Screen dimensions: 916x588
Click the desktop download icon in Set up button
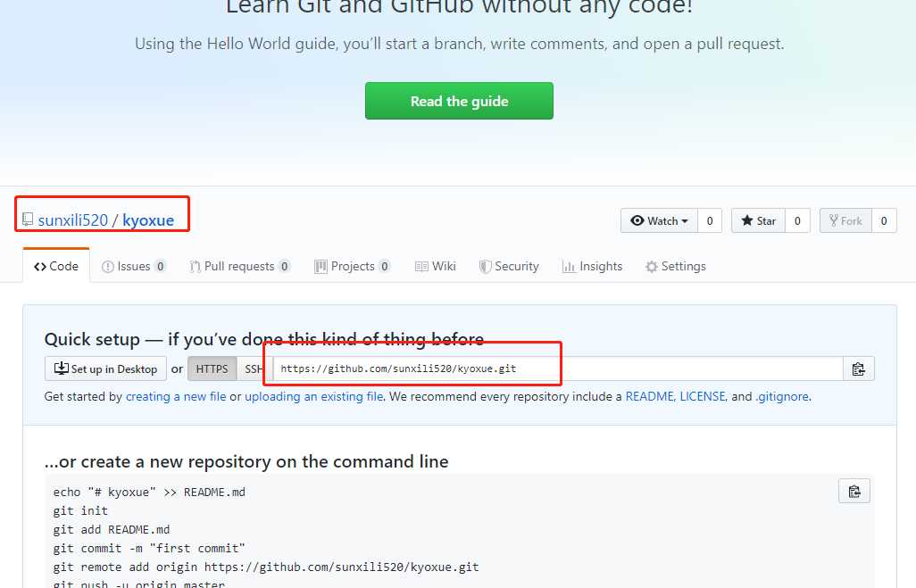point(62,369)
